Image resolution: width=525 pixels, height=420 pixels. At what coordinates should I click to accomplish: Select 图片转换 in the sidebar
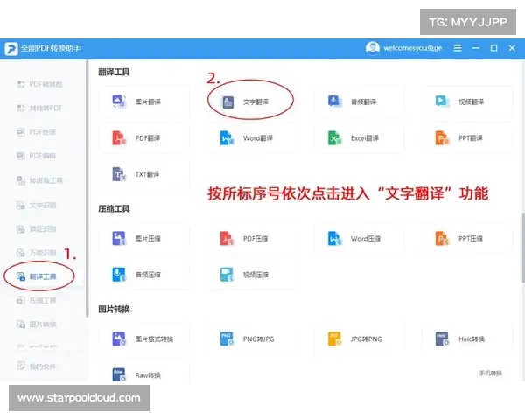click(36, 325)
